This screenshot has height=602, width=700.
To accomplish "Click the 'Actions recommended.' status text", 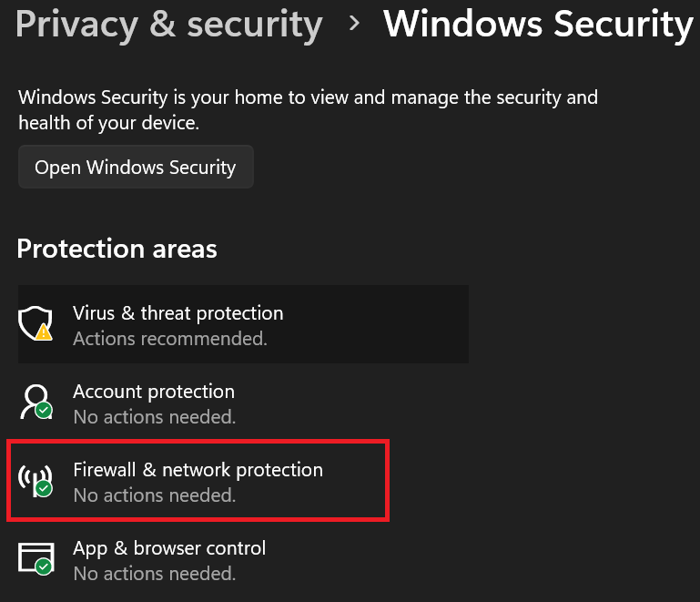I will pos(169,339).
